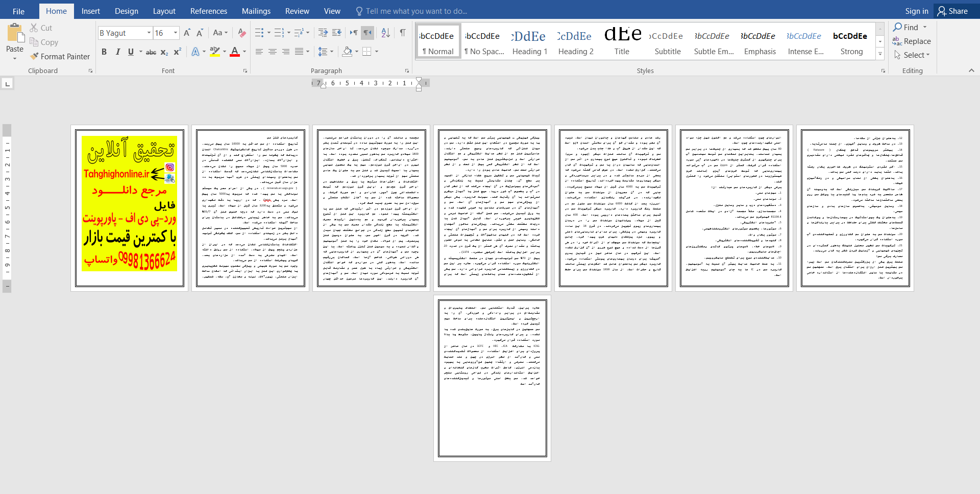
Task: Apply yellow text highlight color
Action: (x=215, y=52)
